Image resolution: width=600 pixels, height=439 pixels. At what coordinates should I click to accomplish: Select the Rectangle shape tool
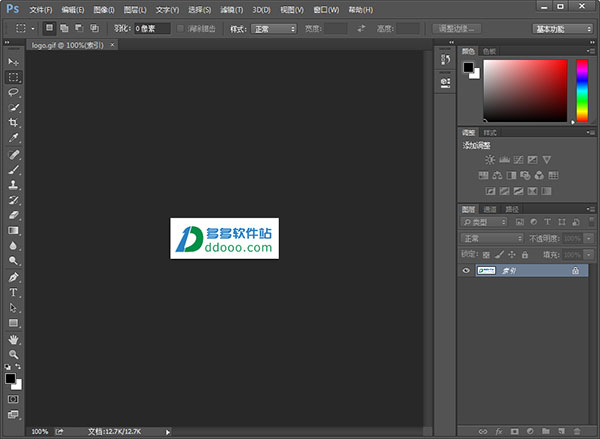coord(13,323)
